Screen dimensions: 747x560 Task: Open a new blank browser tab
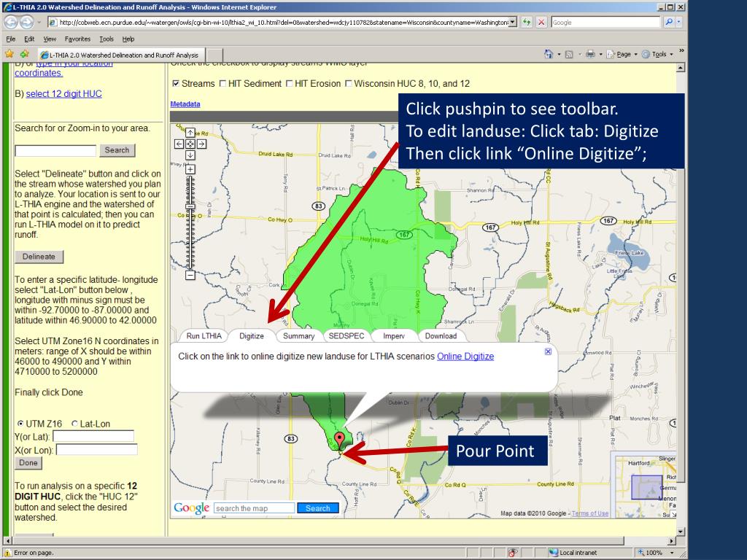tap(214, 55)
